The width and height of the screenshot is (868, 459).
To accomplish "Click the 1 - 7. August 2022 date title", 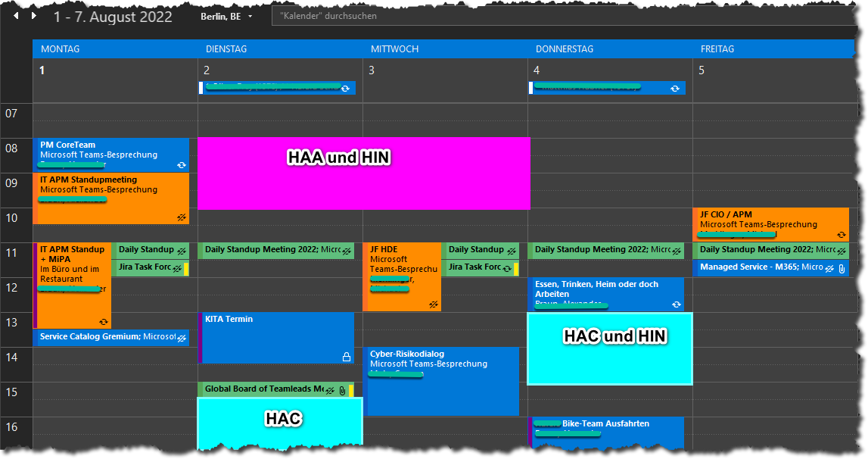I will [113, 17].
